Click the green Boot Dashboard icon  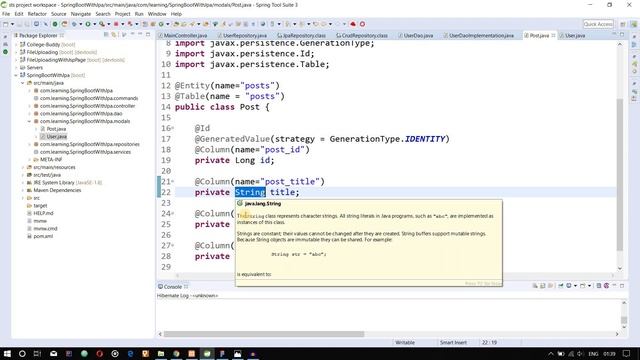click(x=55, y=24)
